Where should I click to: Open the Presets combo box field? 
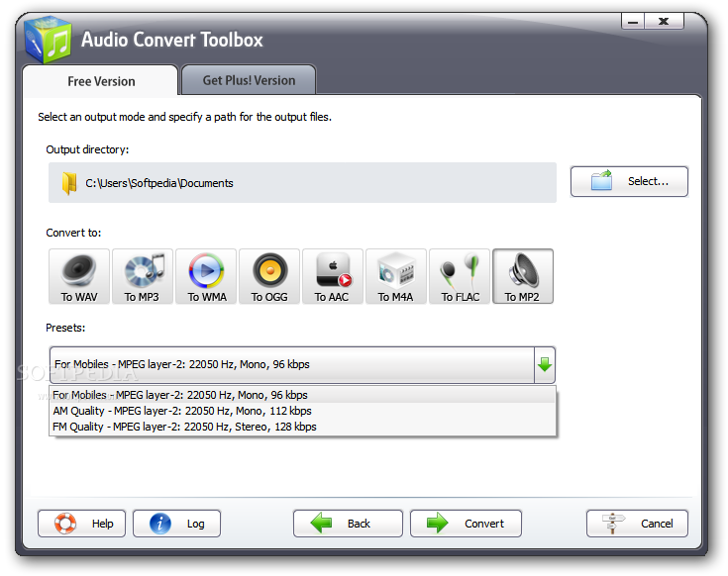[302, 365]
